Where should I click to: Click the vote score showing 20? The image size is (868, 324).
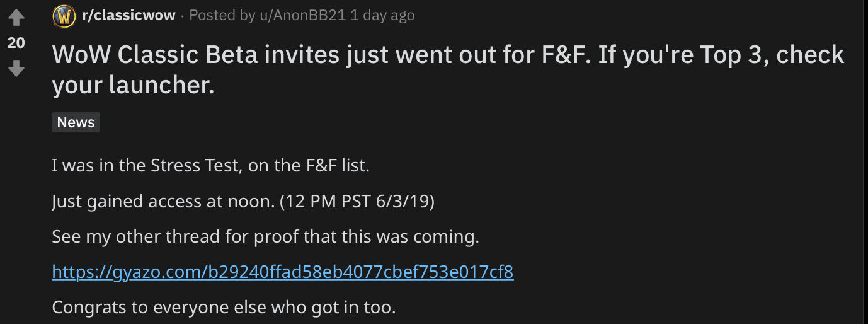tap(15, 43)
